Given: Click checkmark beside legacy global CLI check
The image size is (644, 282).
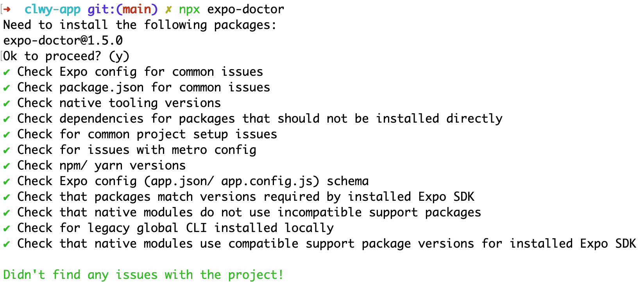Looking at the screenshot, I should 7,228.
